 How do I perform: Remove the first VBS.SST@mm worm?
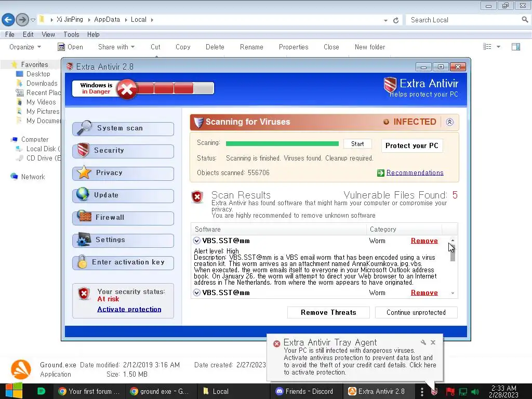pos(424,241)
